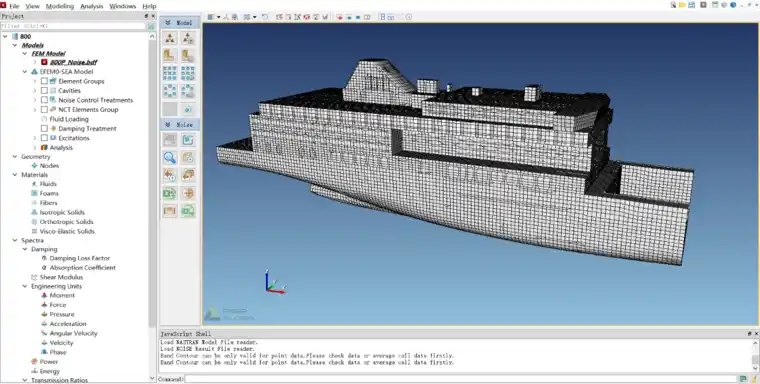Open the Modeling menu
Viewport: 760px width, 384px height.
[x=60, y=6]
